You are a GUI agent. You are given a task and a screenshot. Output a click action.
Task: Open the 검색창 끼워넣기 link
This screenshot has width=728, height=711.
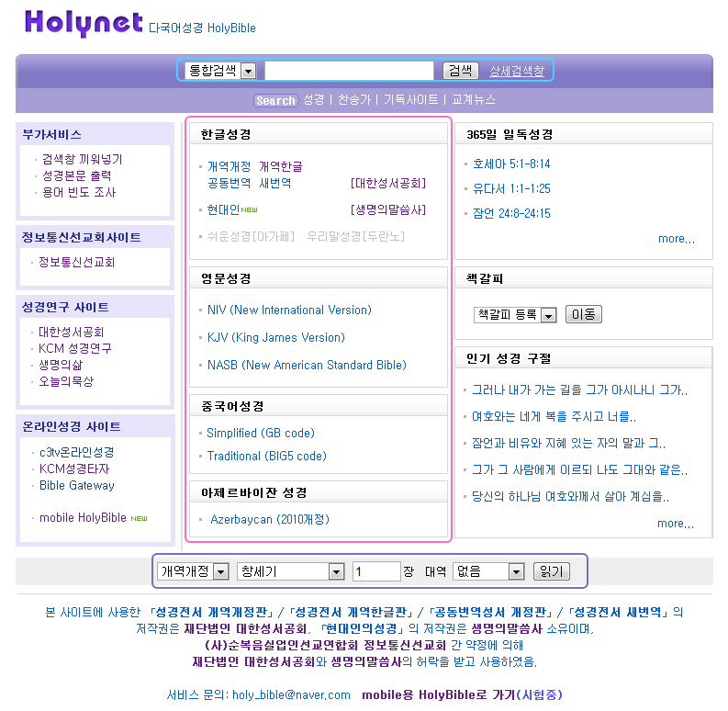click(83, 159)
